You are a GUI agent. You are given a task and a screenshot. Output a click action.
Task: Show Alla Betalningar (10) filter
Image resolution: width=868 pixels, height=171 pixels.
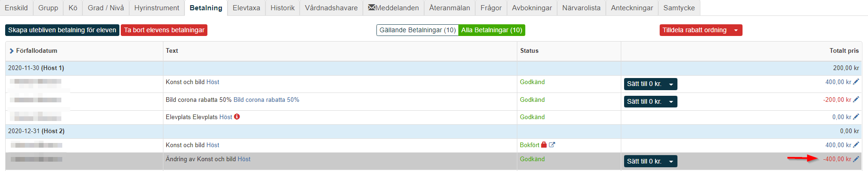coord(492,30)
